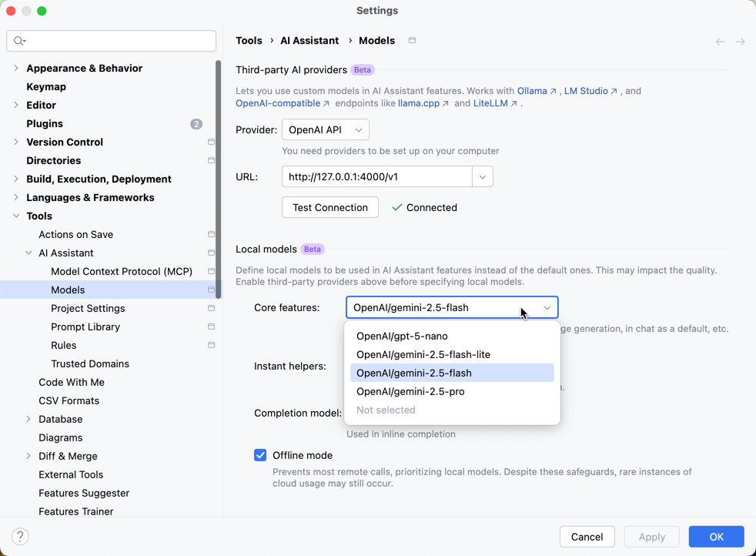Screen dimensions: 756x556
Task: Click the Plugins update count badge
Action: pos(196,124)
